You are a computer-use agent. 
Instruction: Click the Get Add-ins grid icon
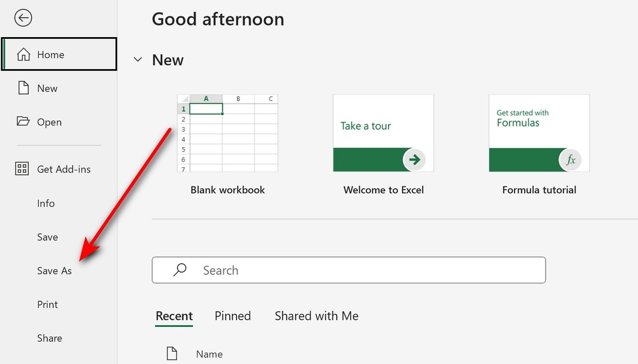22,169
